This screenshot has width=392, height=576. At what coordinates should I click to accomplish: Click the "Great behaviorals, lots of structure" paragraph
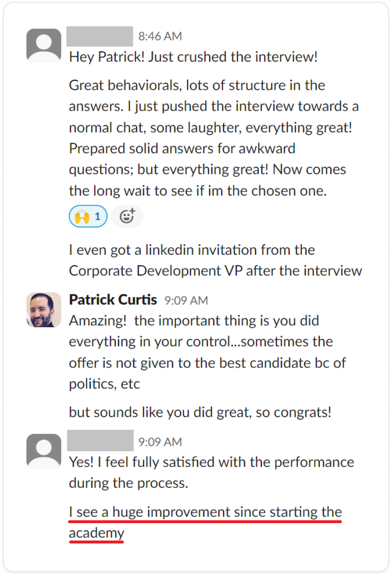(197, 85)
